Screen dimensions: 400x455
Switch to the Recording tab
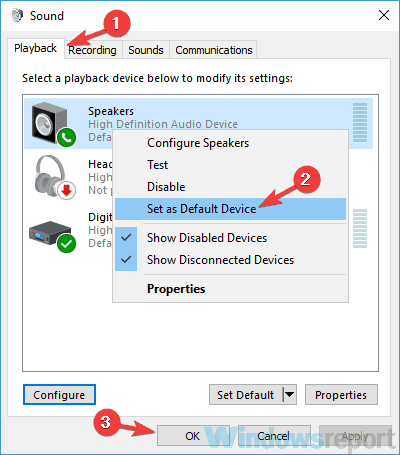pos(92,50)
